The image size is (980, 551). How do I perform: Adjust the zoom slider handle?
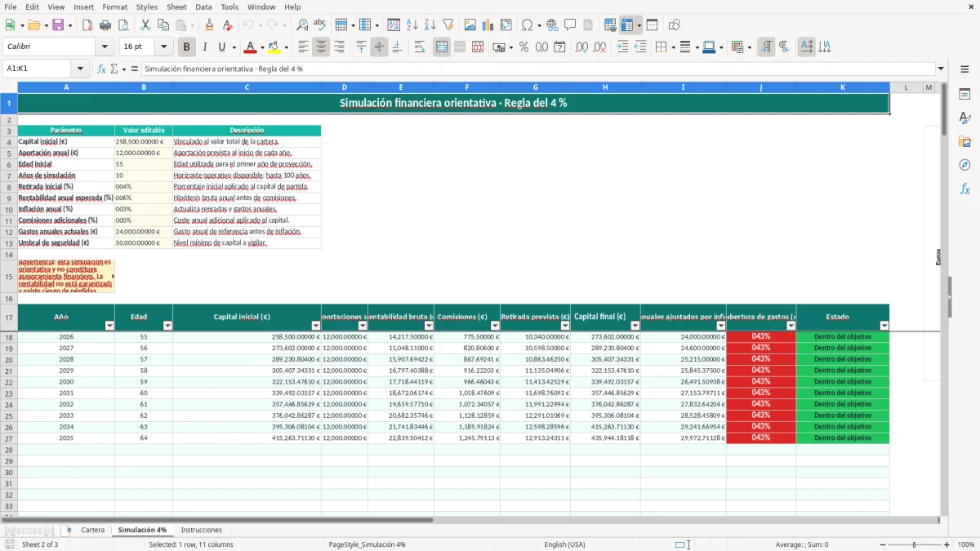[x=915, y=544]
